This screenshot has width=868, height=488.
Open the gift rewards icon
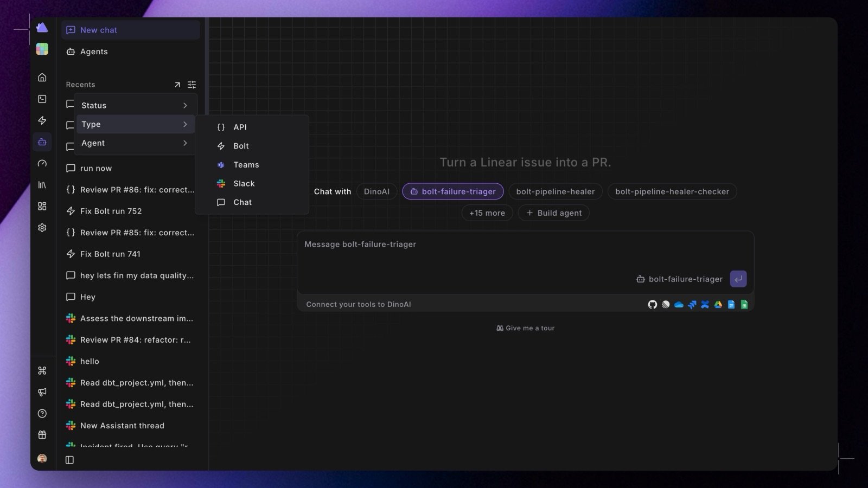click(42, 435)
